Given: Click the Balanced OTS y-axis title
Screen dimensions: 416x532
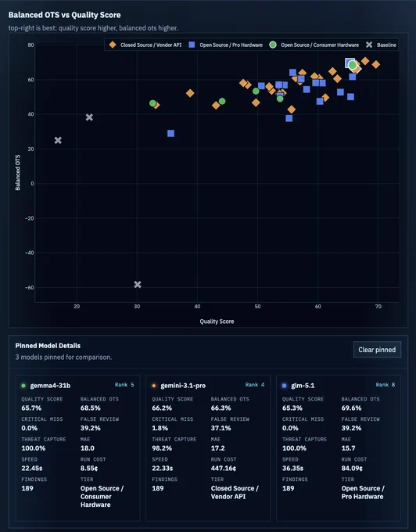Looking at the screenshot, I should [18, 172].
